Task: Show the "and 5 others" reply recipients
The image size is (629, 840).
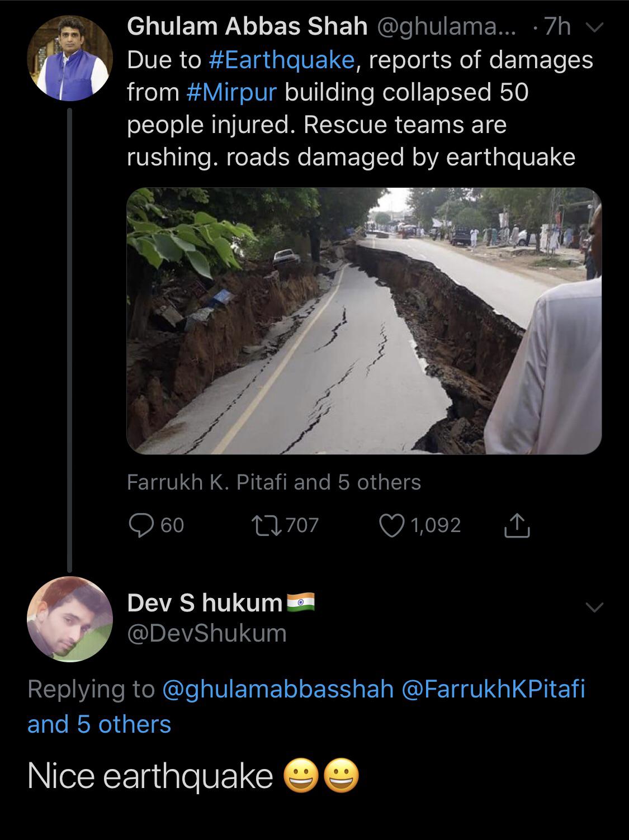Action: tap(100, 724)
